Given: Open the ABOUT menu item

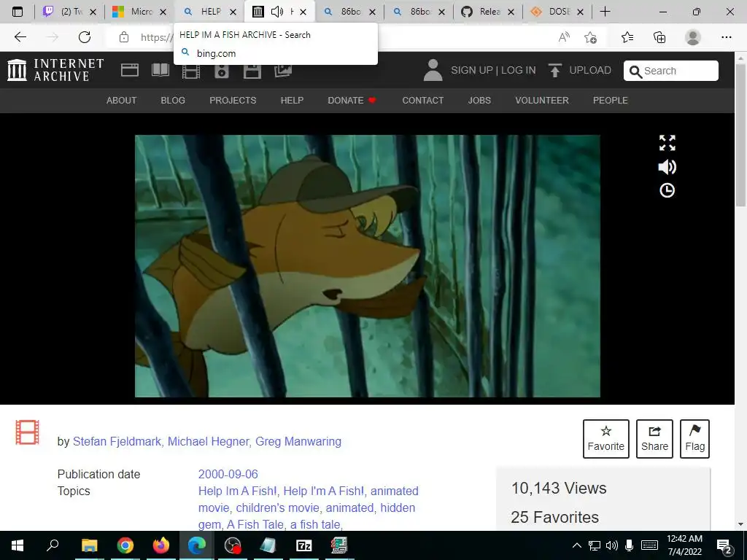Looking at the screenshot, I should [x=122, y=101].
